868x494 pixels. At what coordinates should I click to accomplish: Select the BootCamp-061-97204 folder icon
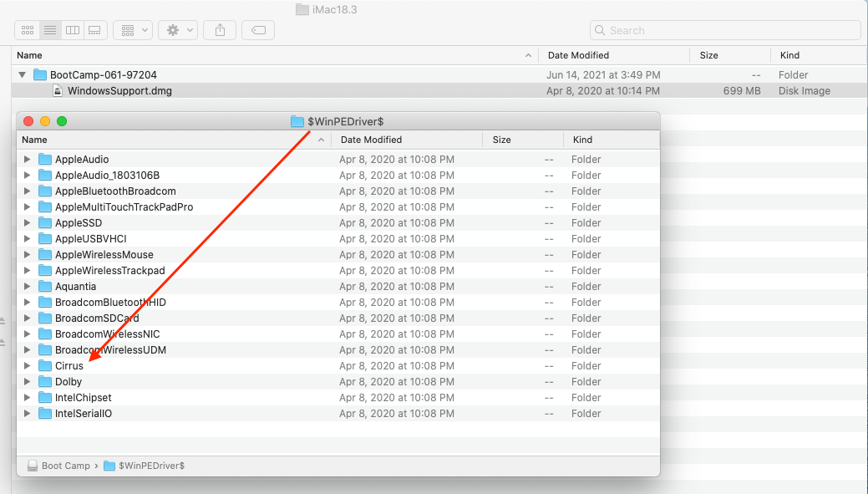point(40,74)
